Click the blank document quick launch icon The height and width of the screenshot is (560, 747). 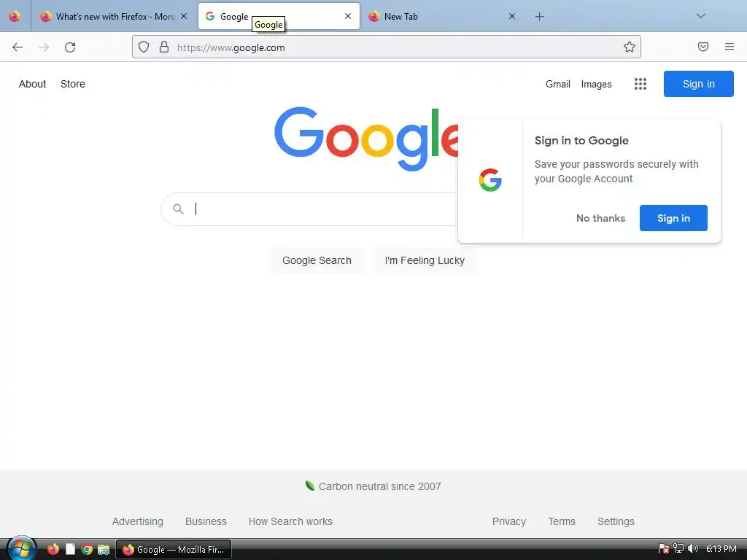point(70,549)
